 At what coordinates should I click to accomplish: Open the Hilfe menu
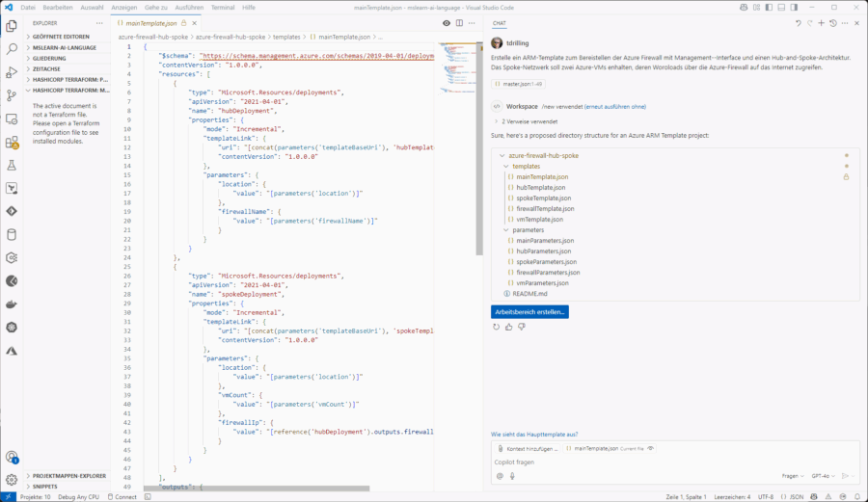(249, 8)
